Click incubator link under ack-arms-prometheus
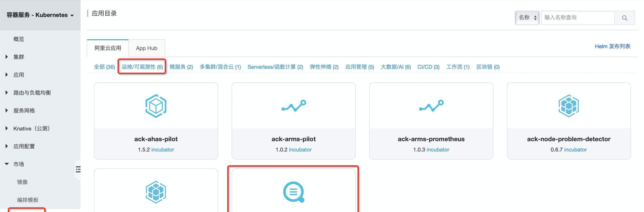Image resolution: width=644 pixels, height=212 pixels. coord(438,150)
